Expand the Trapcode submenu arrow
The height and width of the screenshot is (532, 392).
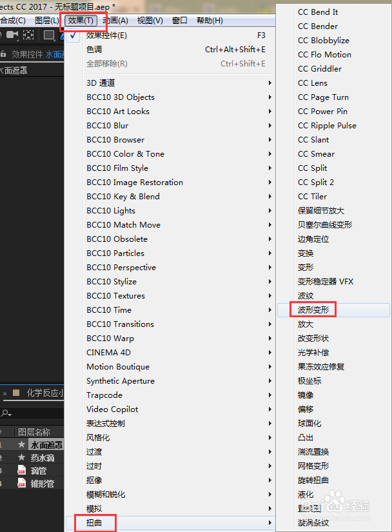click(x=270, y=395)
